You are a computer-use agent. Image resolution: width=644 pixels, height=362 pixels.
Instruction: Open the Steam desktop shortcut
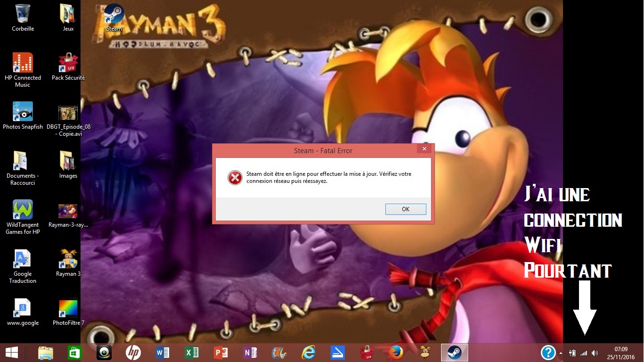(114, 17)
